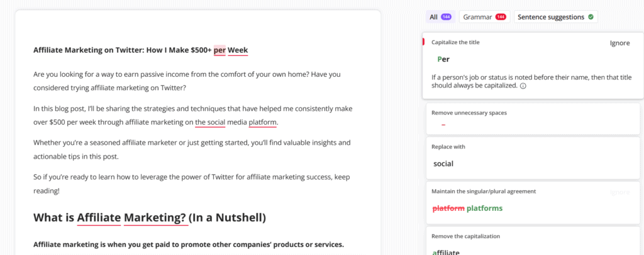Click underlined 'Affiliate' in the heading
This screenshot has width=644, height=255.
point(99,218)
